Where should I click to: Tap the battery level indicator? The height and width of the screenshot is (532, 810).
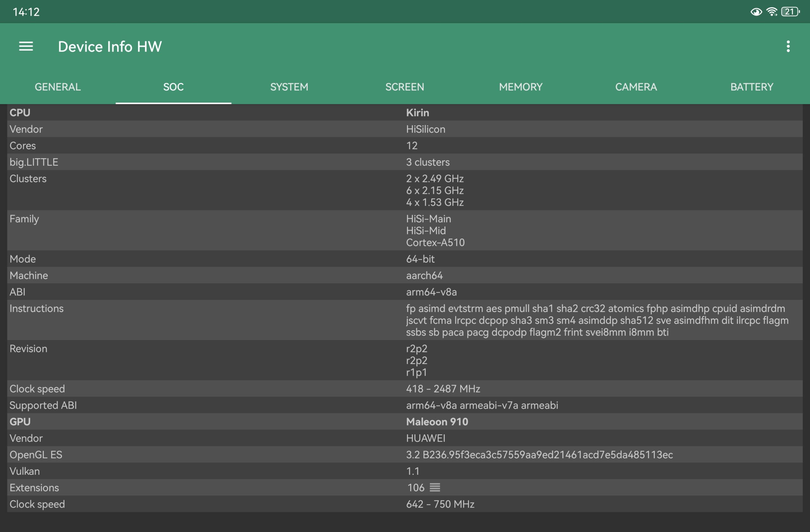pyautogui.click(x=790, y=12)
